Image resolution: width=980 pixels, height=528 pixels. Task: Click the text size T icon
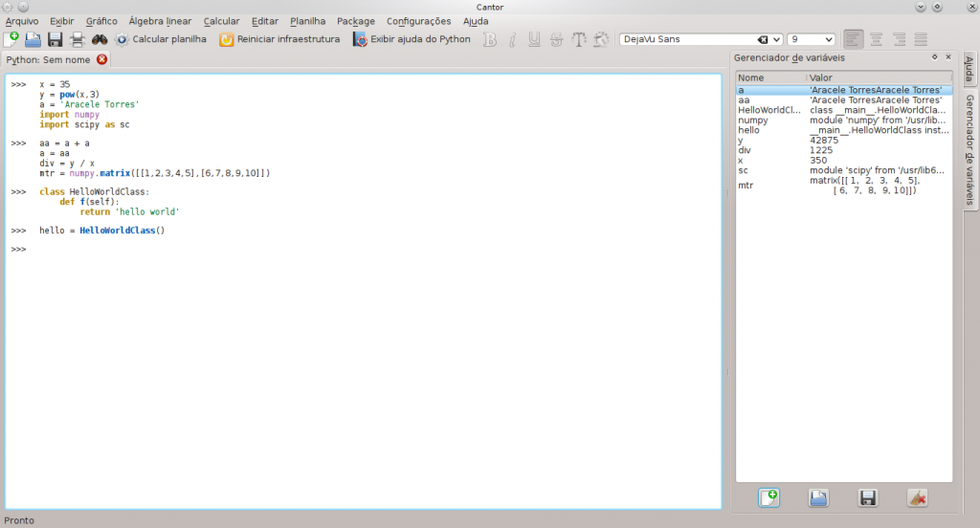[579, 39]
